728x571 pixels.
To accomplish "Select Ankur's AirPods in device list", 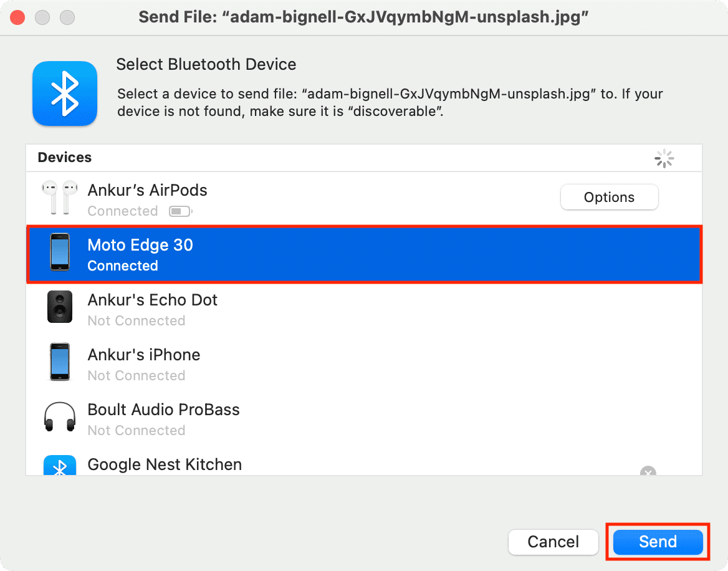I will click(x=147, y=191).
